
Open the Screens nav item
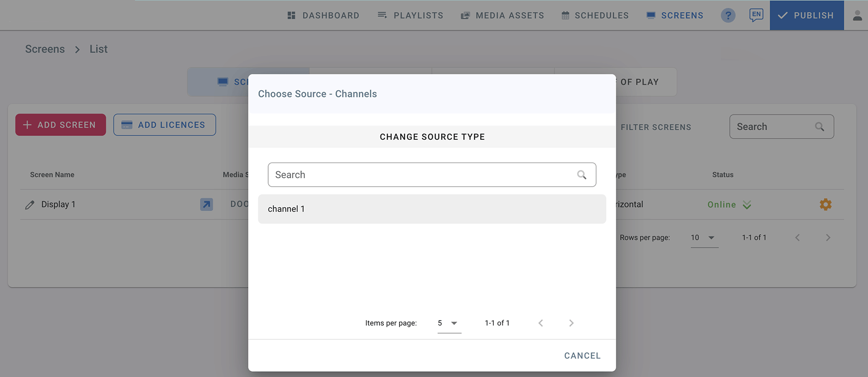(675, 15)
